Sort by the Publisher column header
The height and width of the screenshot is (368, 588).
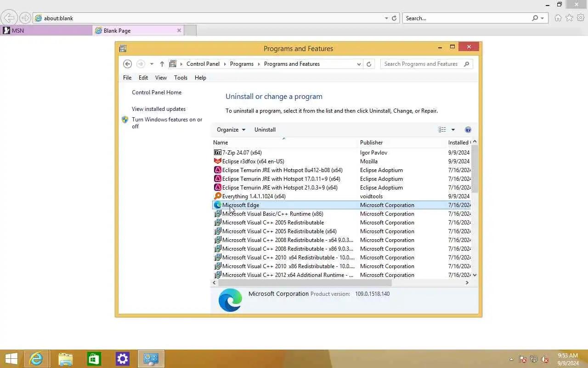[x=402, y=143]
